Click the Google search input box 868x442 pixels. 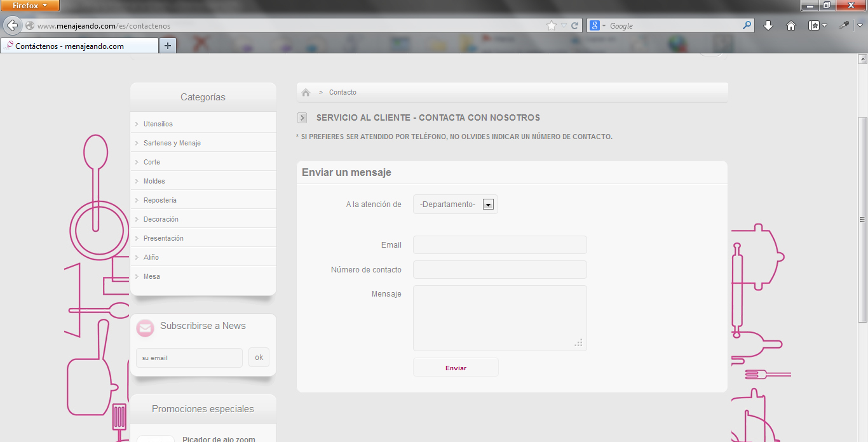coord(674,26)
